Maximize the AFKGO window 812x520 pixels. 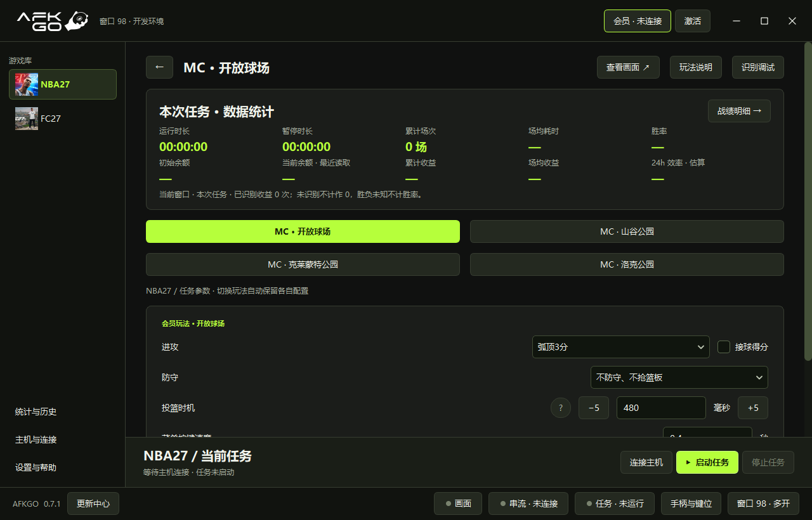(764, 21)
